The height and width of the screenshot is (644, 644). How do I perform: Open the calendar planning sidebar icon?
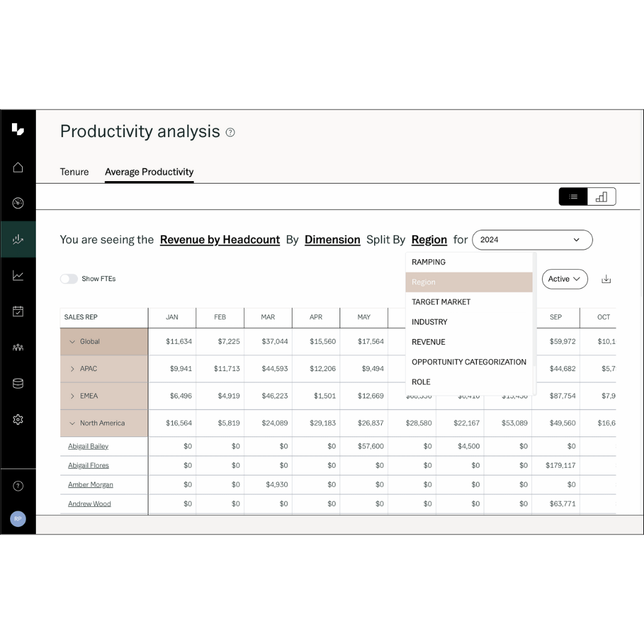point(18,311)
